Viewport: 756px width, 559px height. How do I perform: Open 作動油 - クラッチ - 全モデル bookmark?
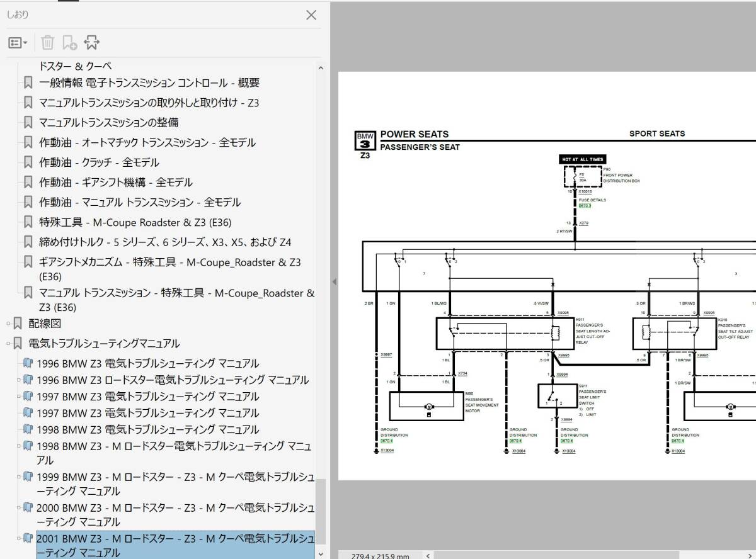tap(99, 162)
